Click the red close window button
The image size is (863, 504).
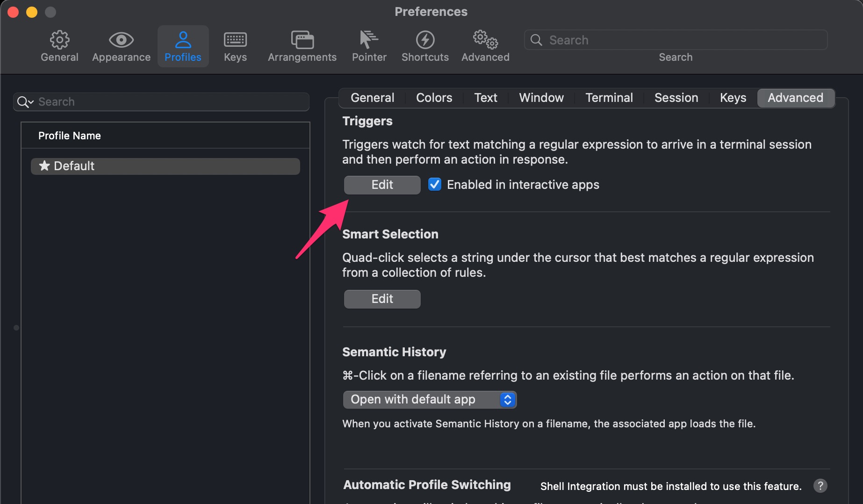(x=13, y=12)
